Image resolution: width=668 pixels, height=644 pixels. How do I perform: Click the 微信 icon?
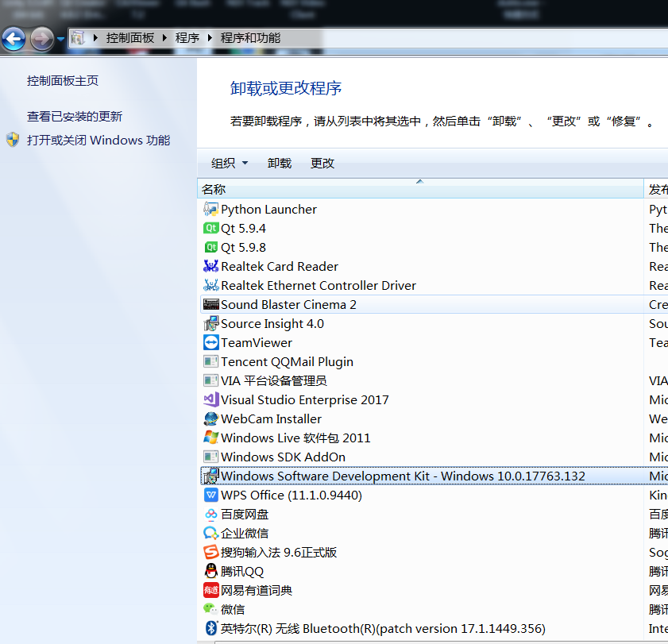click(210, 609)
